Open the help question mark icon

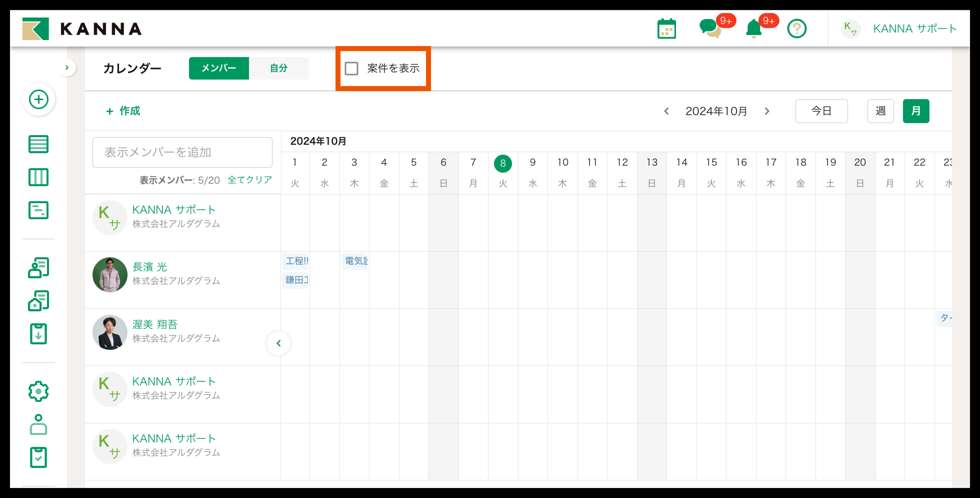click(797, 29)
